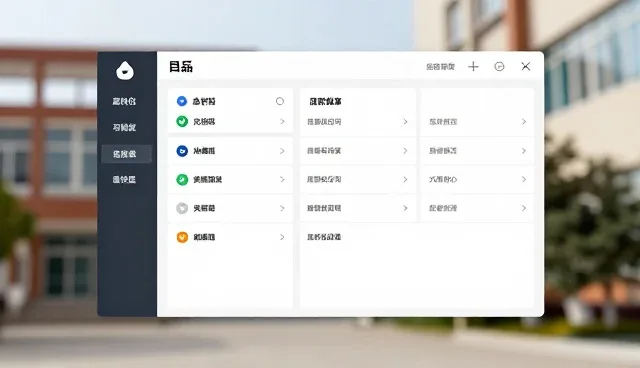Viewport: 640px width, 368px height.
Task: Expand chevron in row above grey icon row
Action: coord(282,180)
